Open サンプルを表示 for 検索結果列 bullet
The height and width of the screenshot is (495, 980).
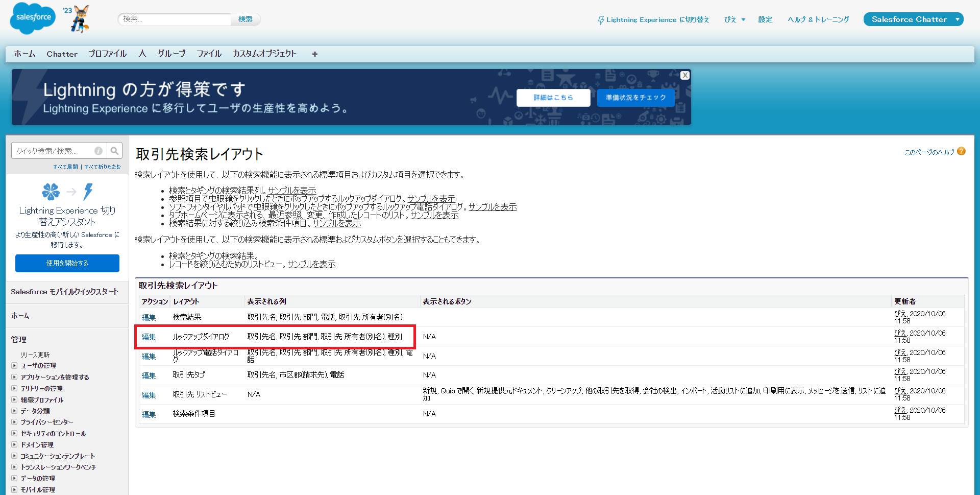tap(292, 191)
